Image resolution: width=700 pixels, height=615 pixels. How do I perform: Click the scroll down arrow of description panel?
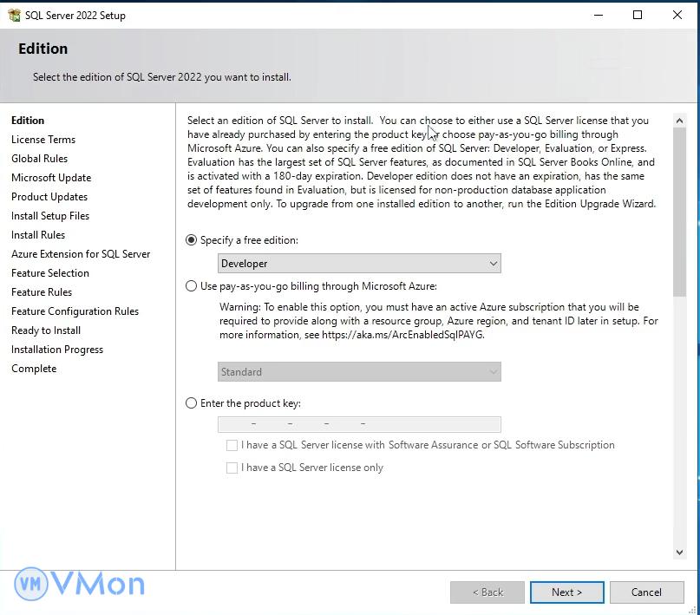point(679,551)
